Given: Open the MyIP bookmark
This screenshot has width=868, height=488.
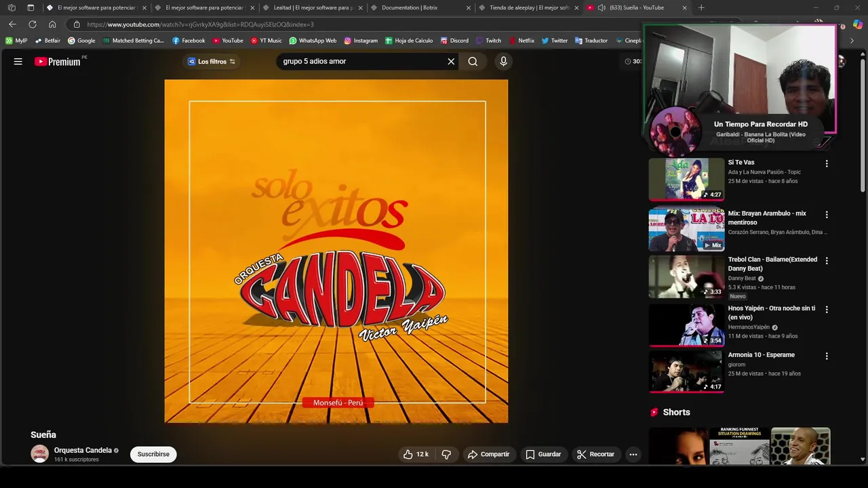Looking at the screenshot, I should click(16, 41).
